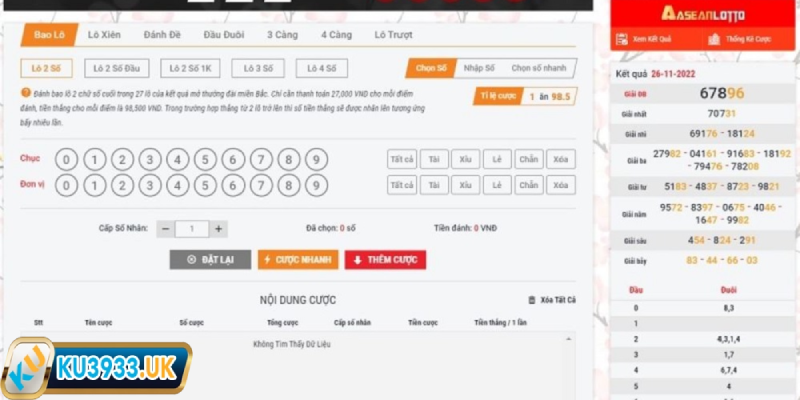Toggle digit 3 in the Chục row
This screenshot has height=400, width=800.
[x=150, y=160]
